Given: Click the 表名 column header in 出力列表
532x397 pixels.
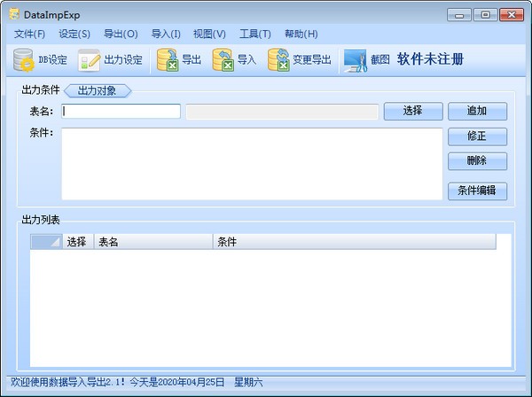Looking at the screenshot, I should (153, 242).
